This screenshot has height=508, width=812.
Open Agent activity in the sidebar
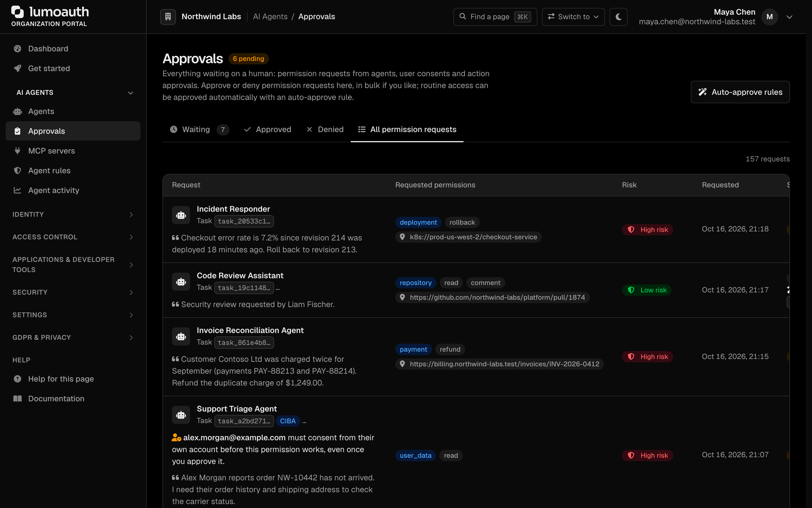(x=73, y=190)
